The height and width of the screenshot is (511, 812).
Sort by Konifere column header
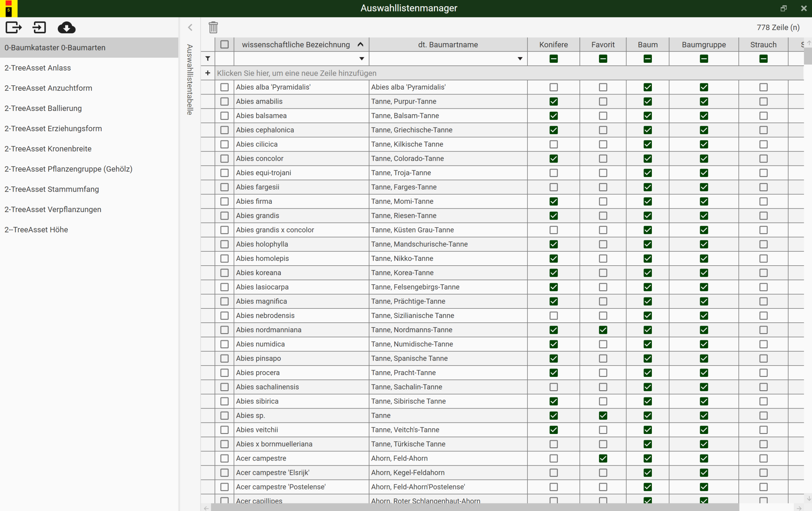[x=553, y=44]
